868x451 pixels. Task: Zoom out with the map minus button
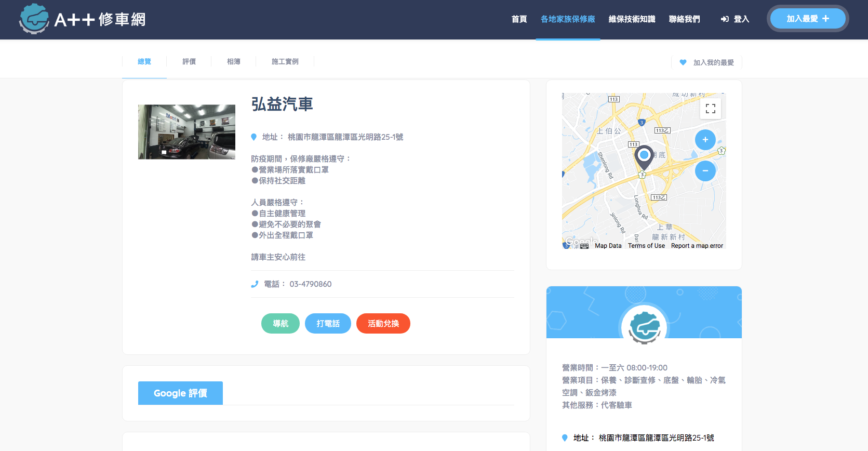pos(705,171)
